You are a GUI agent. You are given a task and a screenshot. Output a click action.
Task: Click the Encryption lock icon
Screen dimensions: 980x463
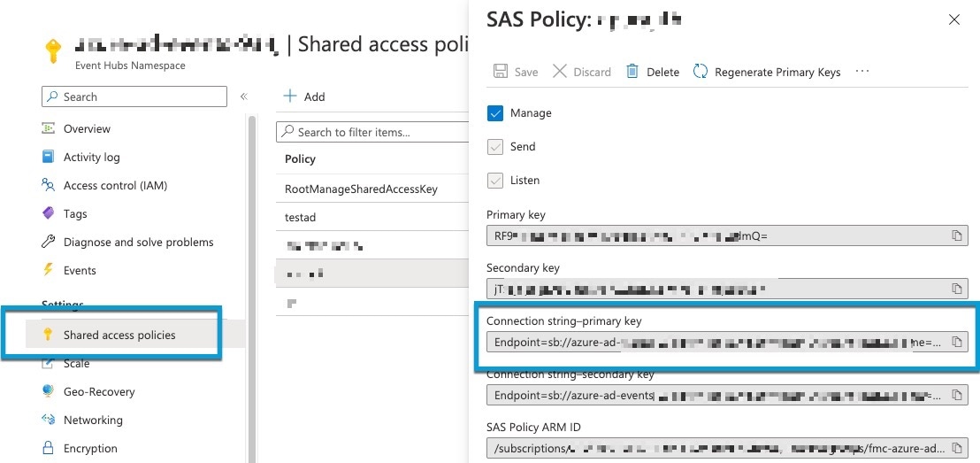pos(48,448)
